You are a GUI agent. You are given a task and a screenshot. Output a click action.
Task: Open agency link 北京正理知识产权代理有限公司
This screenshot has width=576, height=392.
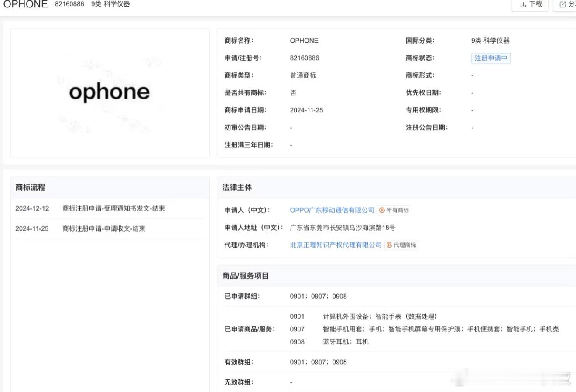(336, 245)
